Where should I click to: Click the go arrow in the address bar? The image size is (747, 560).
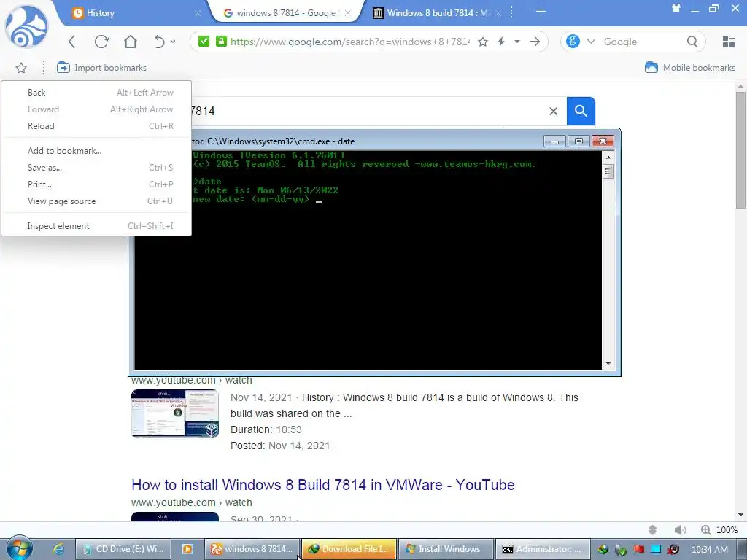click(x=535, y=42)
